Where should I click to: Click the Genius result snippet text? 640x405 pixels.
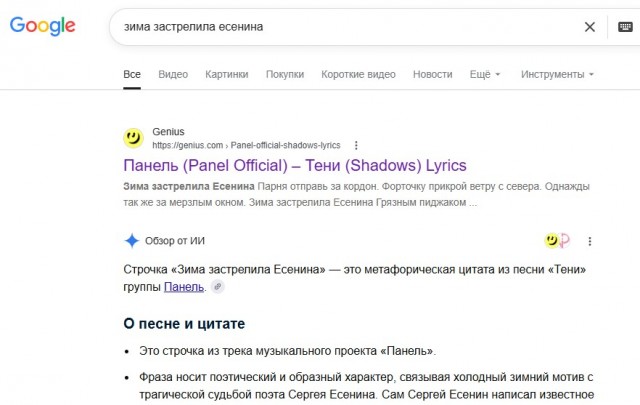[356, 194]
